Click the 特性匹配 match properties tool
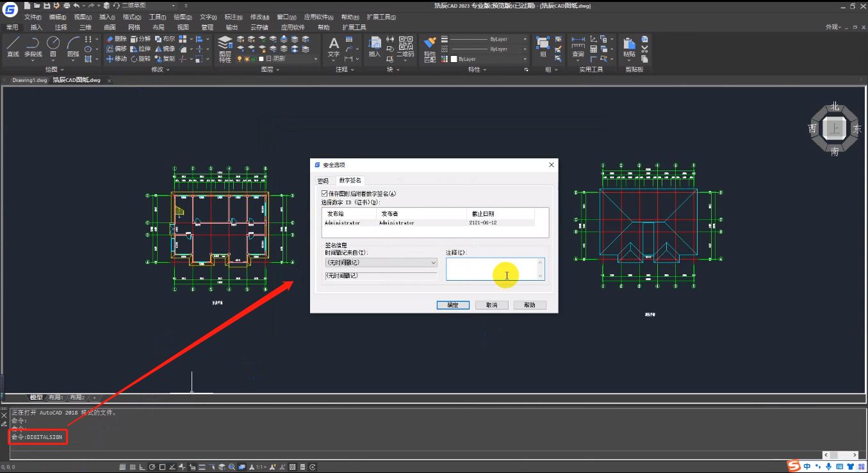The height and width of the screenshot is (473, 868). point(430,49)
